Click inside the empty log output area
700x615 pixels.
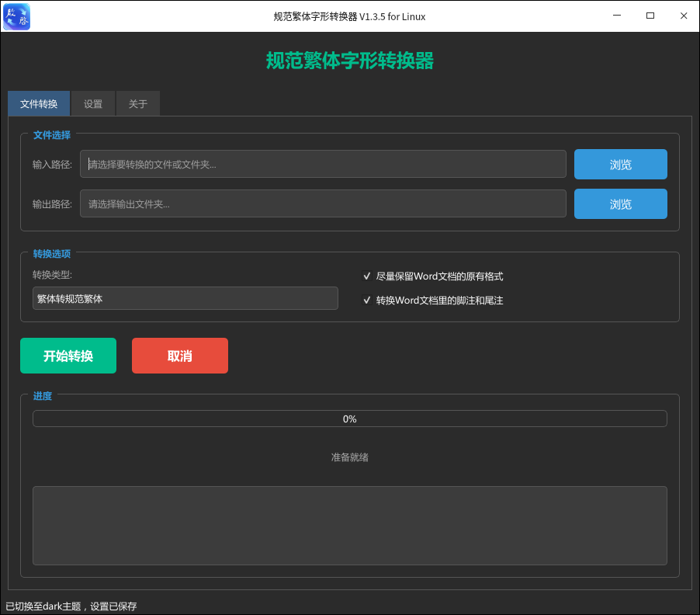tap(350, 526)
